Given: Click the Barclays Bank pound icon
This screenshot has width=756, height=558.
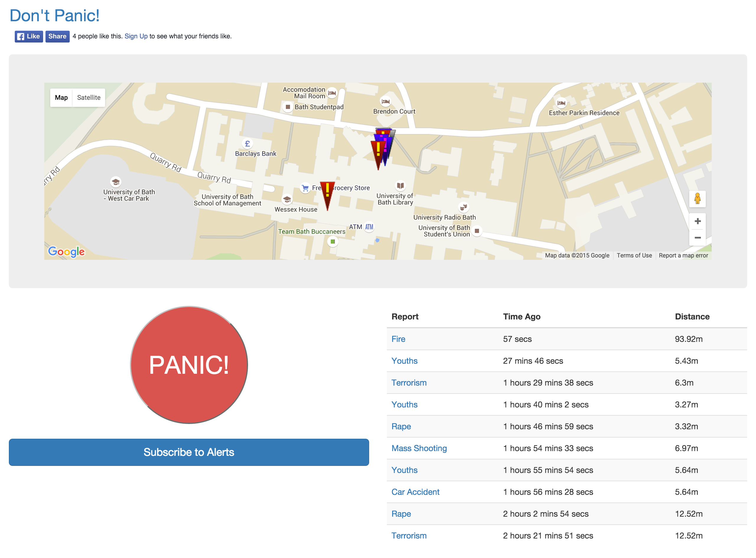Looking at the screenshot, I should [x=247, y=144].
